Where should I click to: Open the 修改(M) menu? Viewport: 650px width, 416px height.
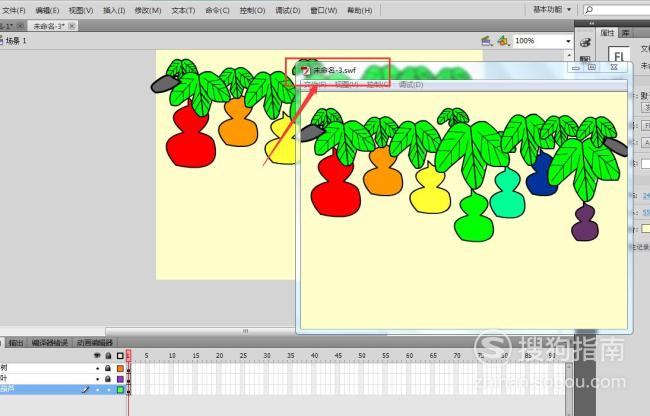(x=148, y=10)
